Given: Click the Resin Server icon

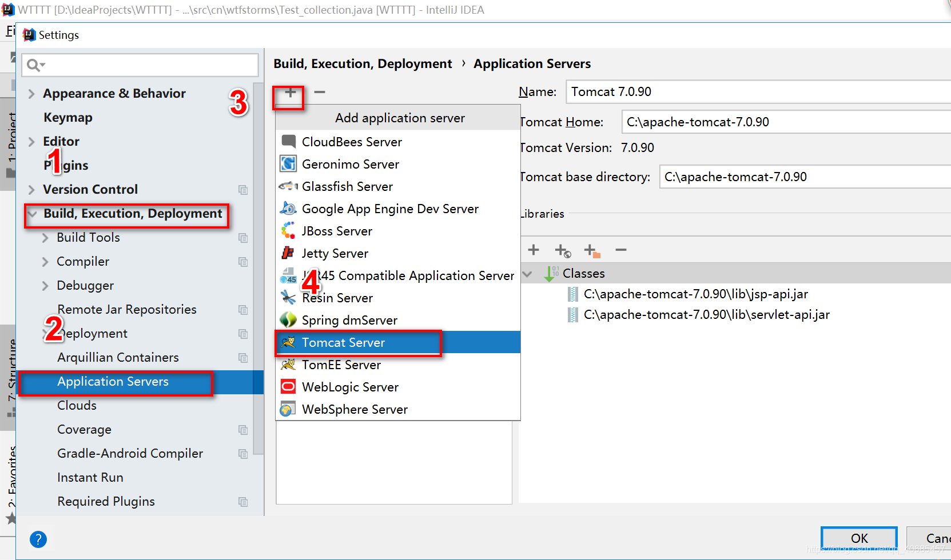Looking at the screenshot, I should pyautogui.click(x=288, y=298).
